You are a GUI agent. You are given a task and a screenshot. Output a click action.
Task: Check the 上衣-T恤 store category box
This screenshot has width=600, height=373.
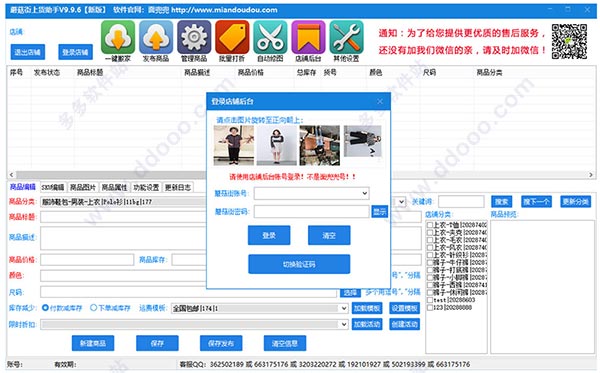pyautogui.click(x=430, y=225)
